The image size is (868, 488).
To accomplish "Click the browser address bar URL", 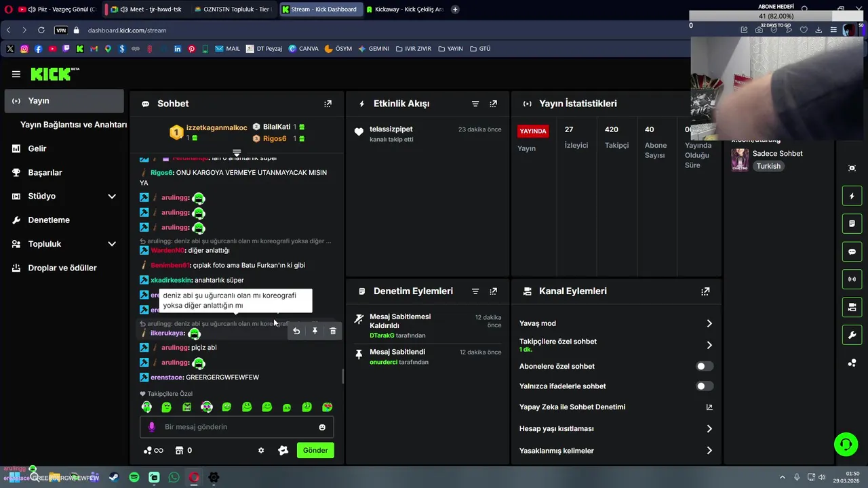I will click(127, 30).
